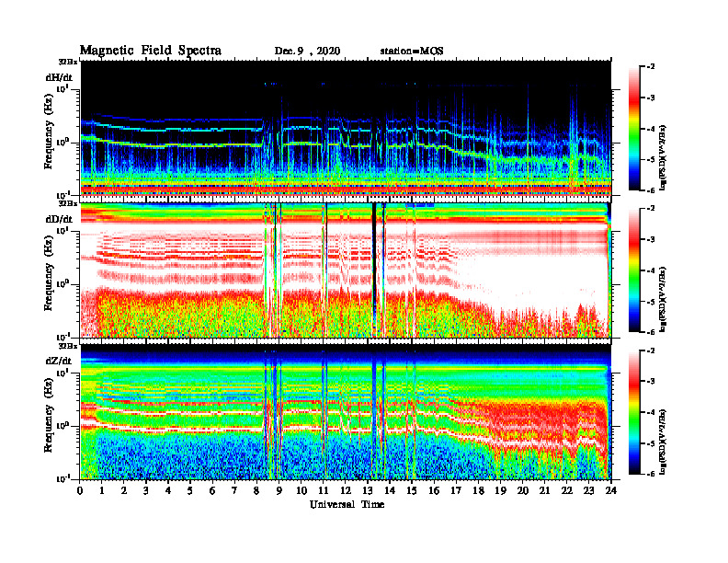Click the '-2' value on the dH/dt color bar
The width and height of the screenshot is (728, 563).
tap(651, 67)
